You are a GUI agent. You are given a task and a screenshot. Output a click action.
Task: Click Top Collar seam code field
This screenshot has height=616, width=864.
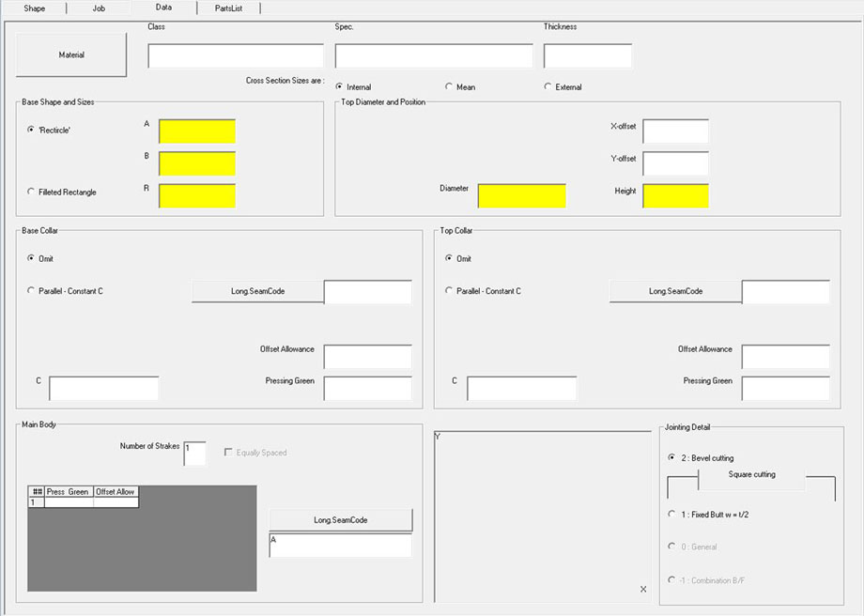click(x=786, y=292)
